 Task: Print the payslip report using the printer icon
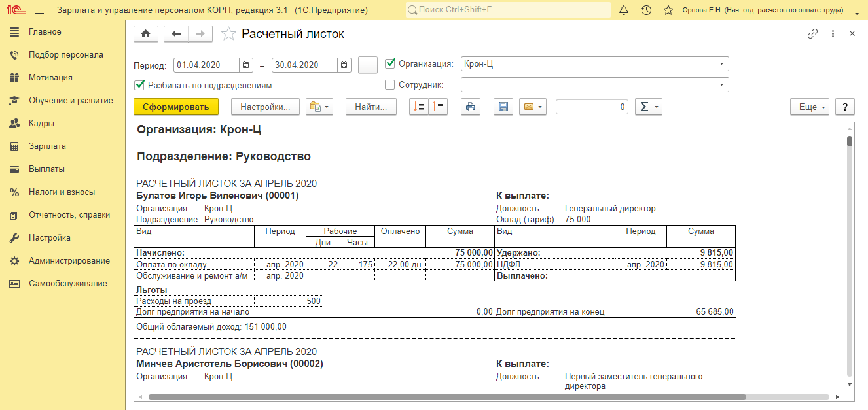coord(471,107)
